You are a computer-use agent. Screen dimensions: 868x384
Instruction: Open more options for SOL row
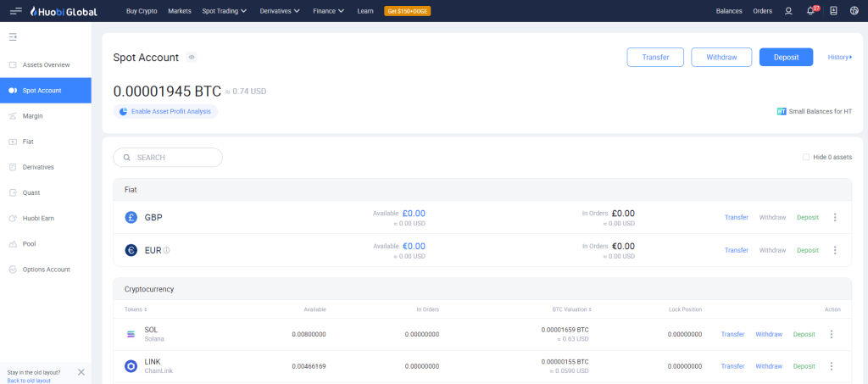(831, 334)
